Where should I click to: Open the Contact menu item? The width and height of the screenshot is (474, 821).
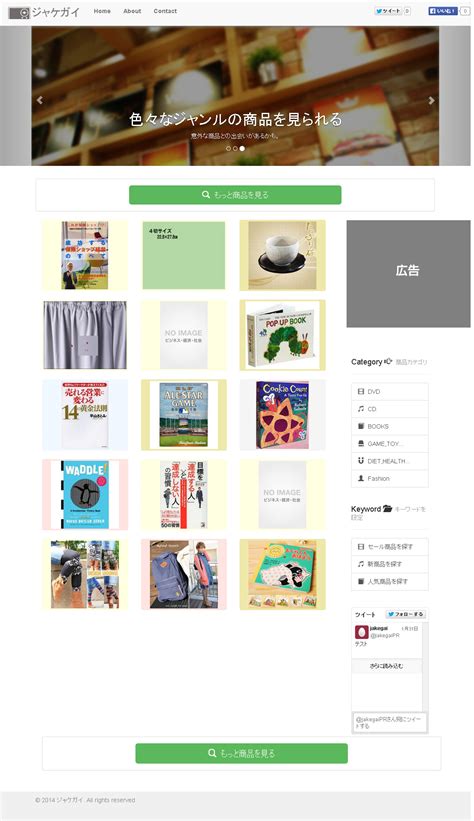(x=165, y=11)
